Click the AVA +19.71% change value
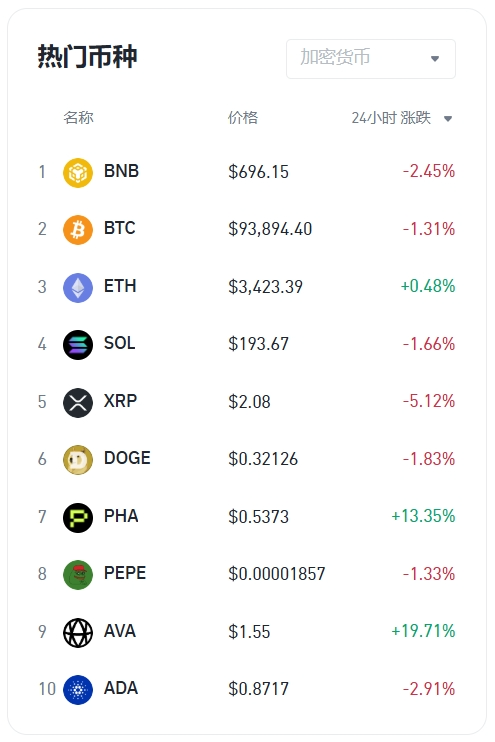Viewport: 495px width, 742px height. pyautogui.click(x=423, y=631)
